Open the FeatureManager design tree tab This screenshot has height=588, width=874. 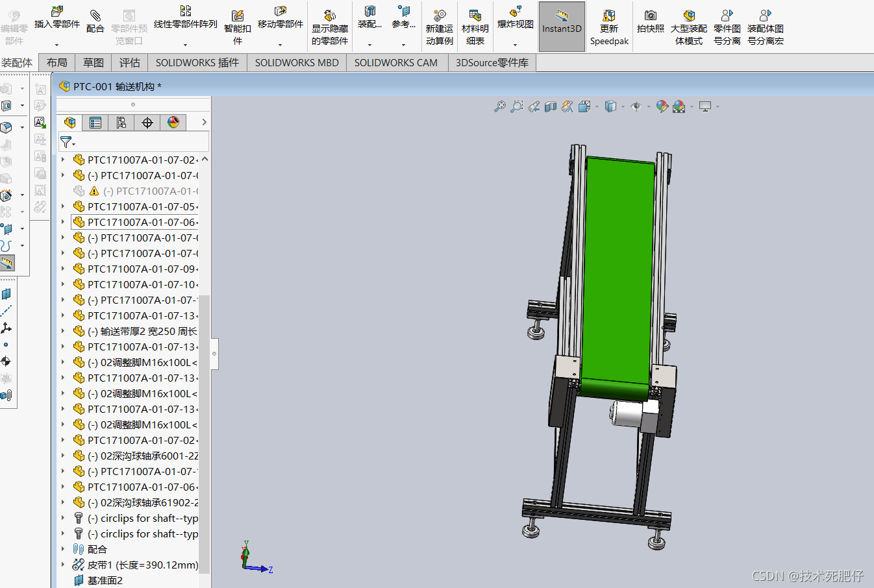tap(70, 123)
